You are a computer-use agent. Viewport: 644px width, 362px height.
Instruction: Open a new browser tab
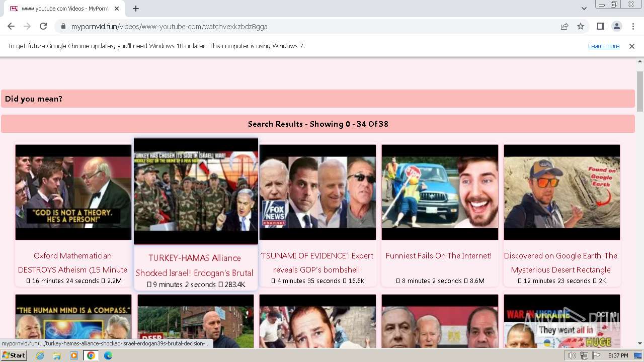point(136,9)
